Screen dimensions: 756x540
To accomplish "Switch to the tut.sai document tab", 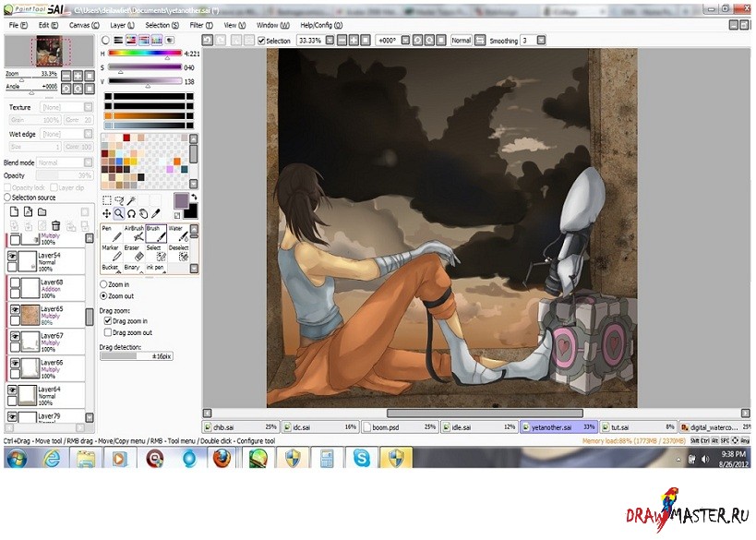I will click(639, 427).
